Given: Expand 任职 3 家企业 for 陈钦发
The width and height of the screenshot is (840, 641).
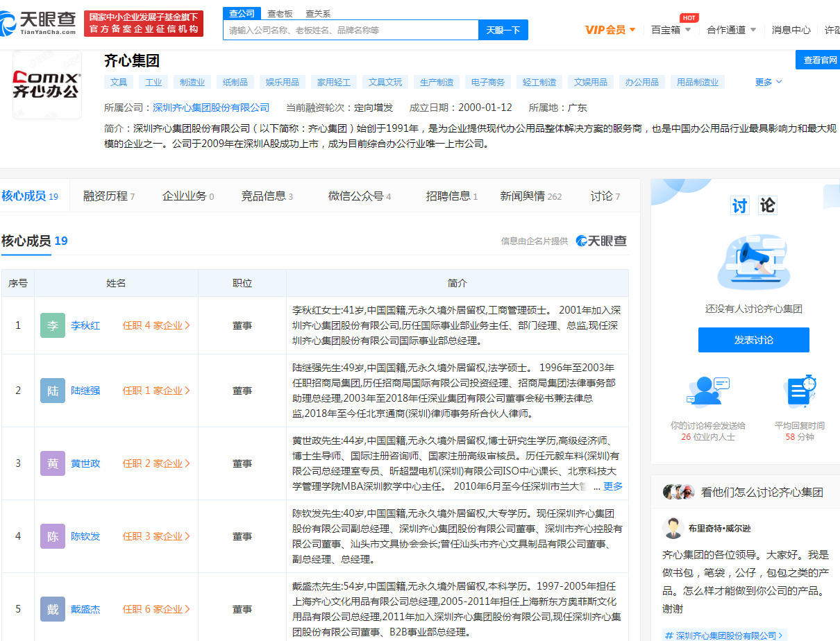Looking at the screenshot, I should [x=156, y=536].
